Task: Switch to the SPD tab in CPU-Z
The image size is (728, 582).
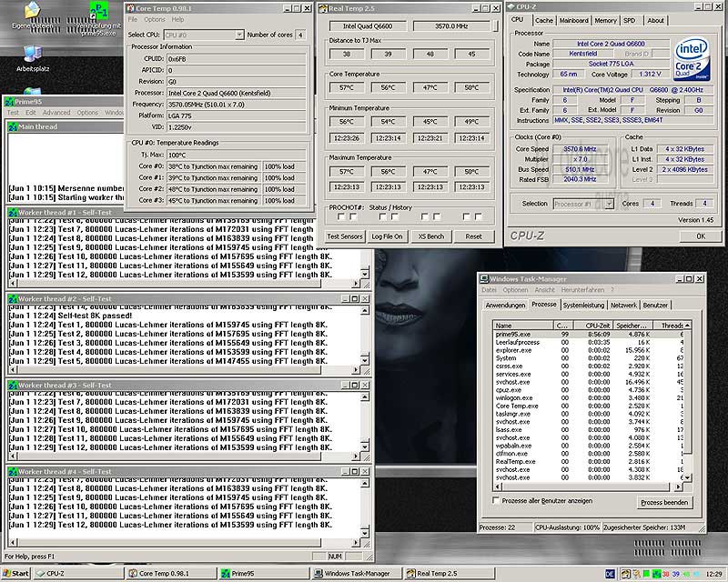Action: [x=630, y=20]
